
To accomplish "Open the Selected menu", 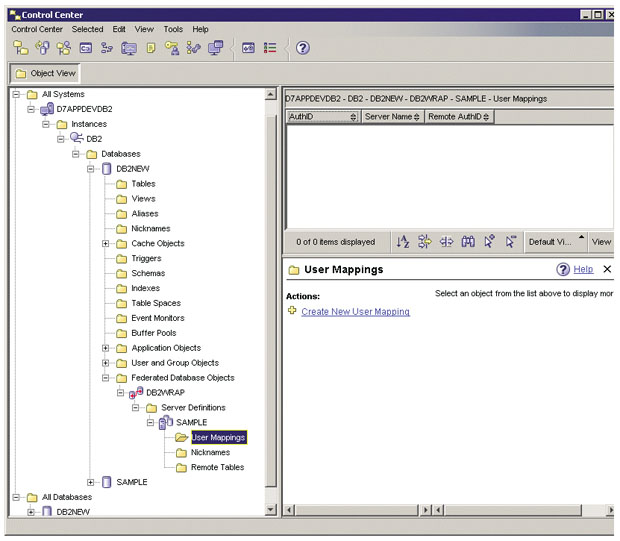I will (x=87, y=29).
